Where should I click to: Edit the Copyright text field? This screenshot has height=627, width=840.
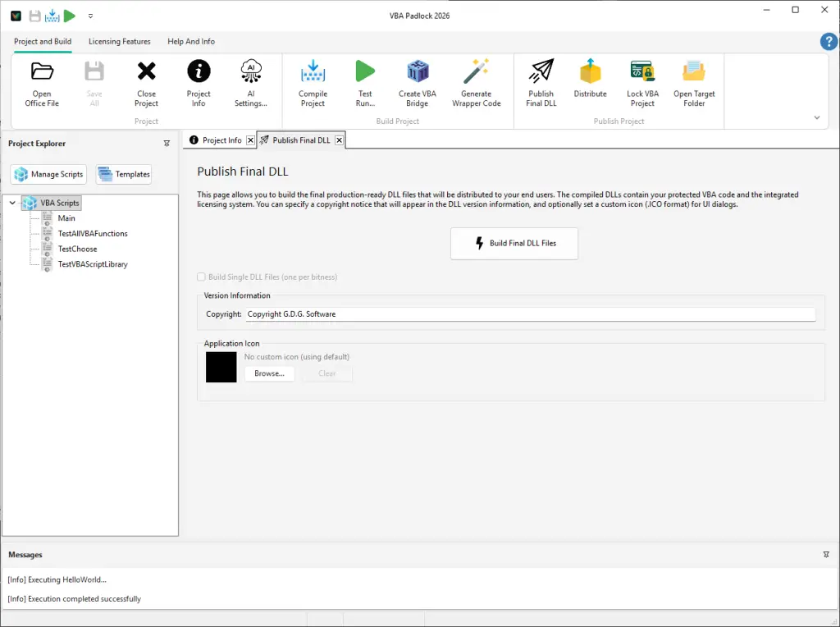(492, 313)
